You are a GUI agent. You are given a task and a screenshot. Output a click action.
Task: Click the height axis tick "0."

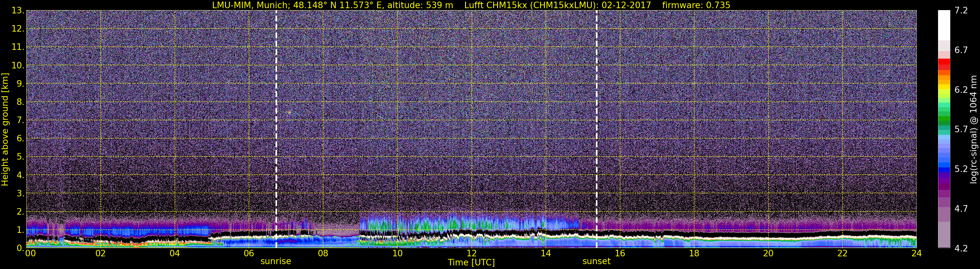tap(20, 248)
